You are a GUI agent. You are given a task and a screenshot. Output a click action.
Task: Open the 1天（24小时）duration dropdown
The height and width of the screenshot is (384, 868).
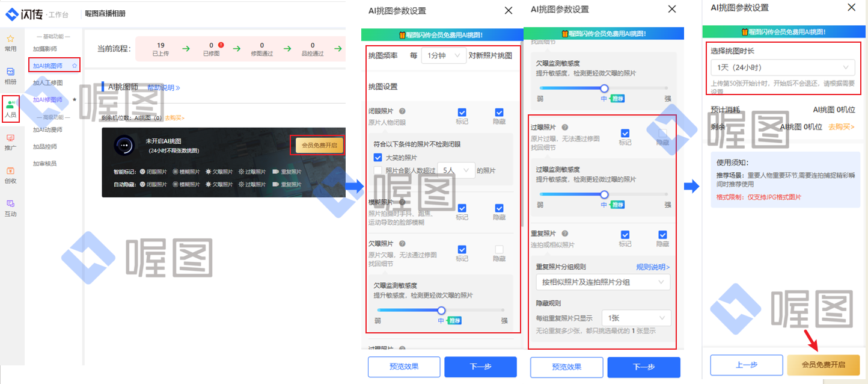tap(782, 67)
